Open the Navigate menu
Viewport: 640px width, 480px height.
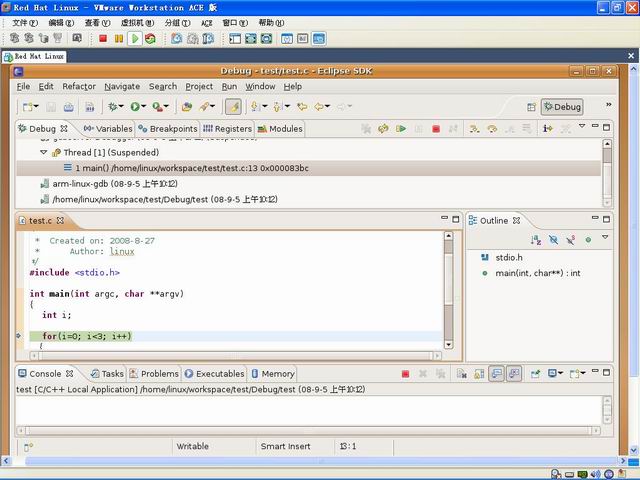(122, 87)
